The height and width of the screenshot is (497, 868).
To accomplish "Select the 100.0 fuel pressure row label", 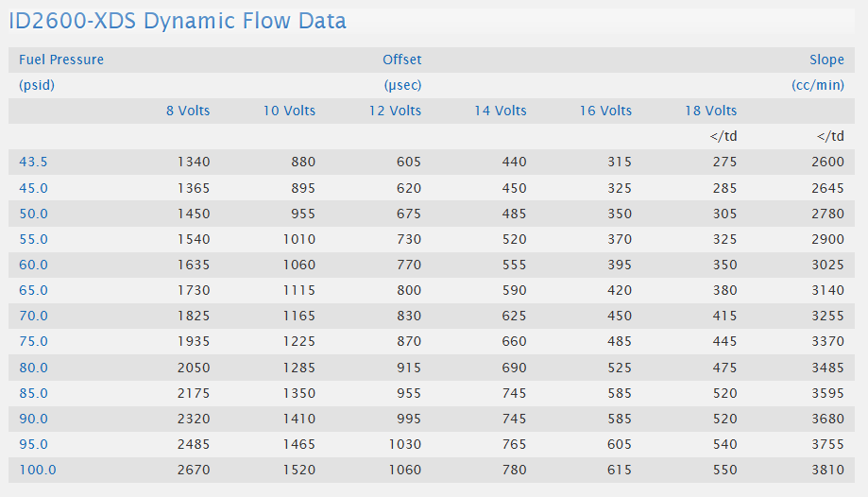I will [x=37, y=470].
